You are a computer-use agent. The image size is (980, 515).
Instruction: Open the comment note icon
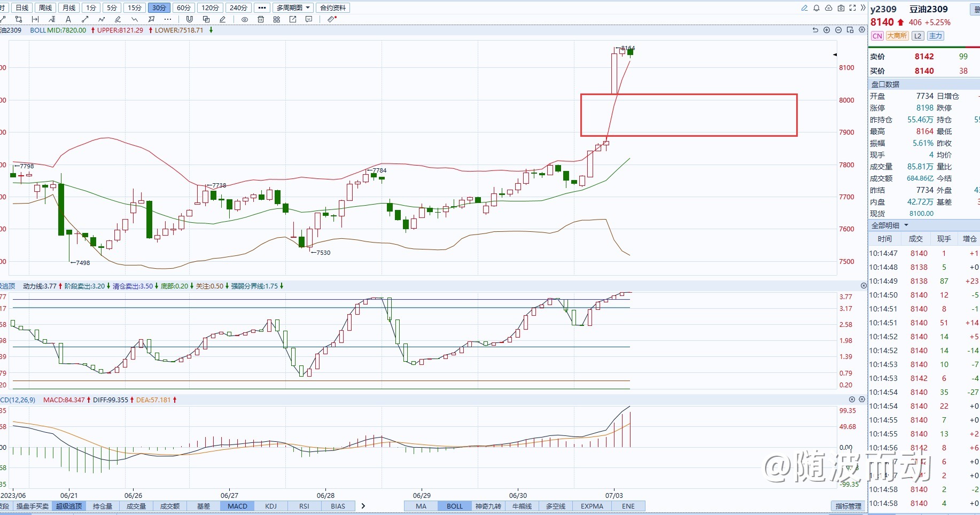coord(309,19)
